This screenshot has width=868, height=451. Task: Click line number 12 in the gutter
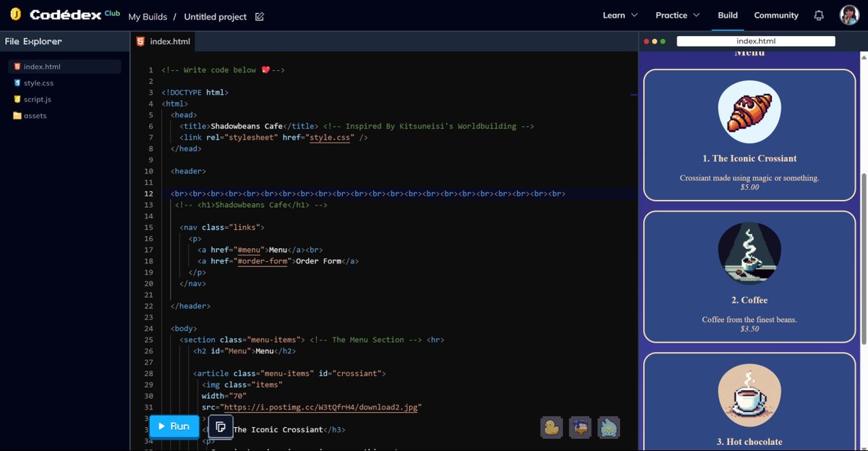pyautogui.click(x=148, y=194)
